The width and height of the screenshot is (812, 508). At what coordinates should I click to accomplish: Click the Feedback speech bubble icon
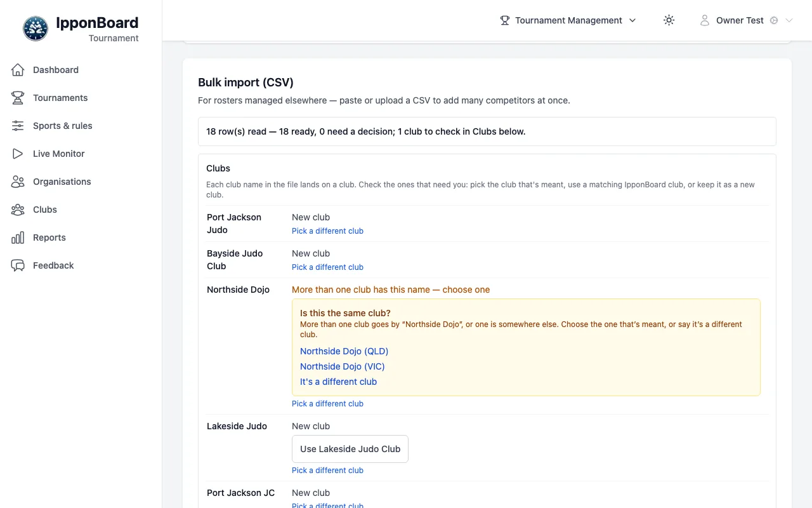(18, 265)
